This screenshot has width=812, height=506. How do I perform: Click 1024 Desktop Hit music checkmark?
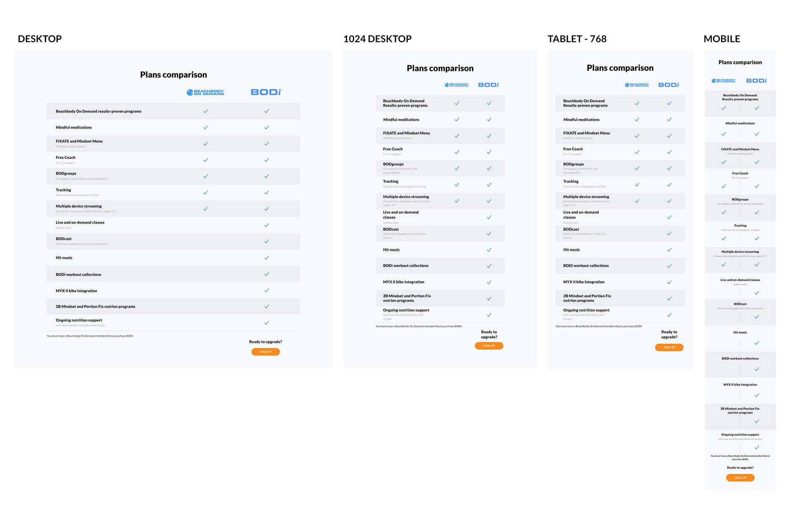pos(489,249)
